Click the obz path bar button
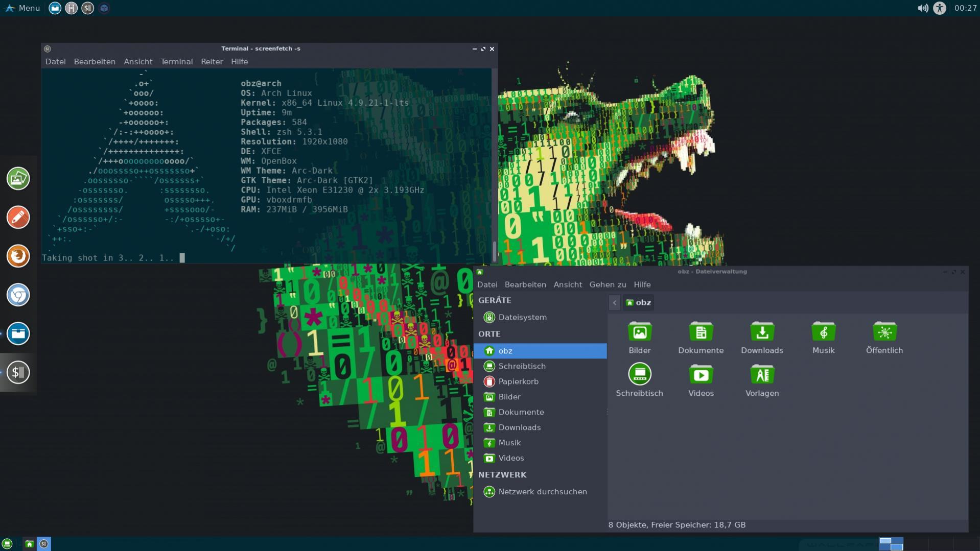The height and width of the screenshot is (551, 980). [638, 302]
